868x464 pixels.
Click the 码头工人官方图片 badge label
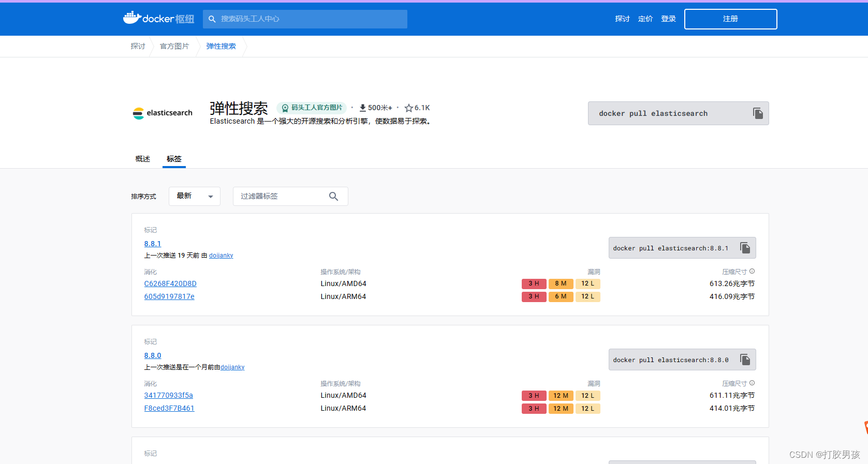tap(317, 108)
